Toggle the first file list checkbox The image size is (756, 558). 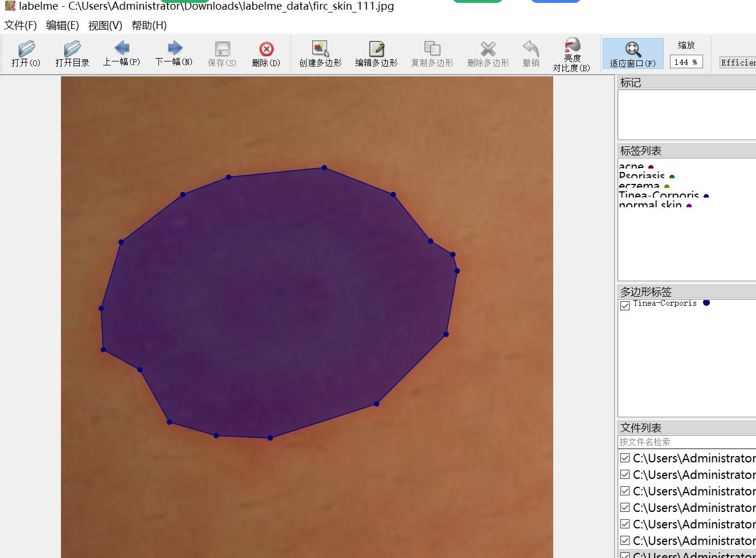tap(625, 458)
